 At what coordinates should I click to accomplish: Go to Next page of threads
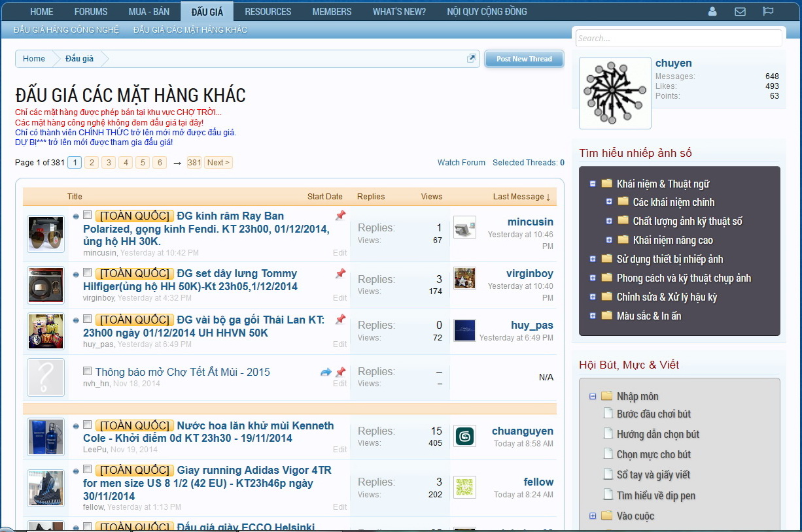tap(218, 163)
